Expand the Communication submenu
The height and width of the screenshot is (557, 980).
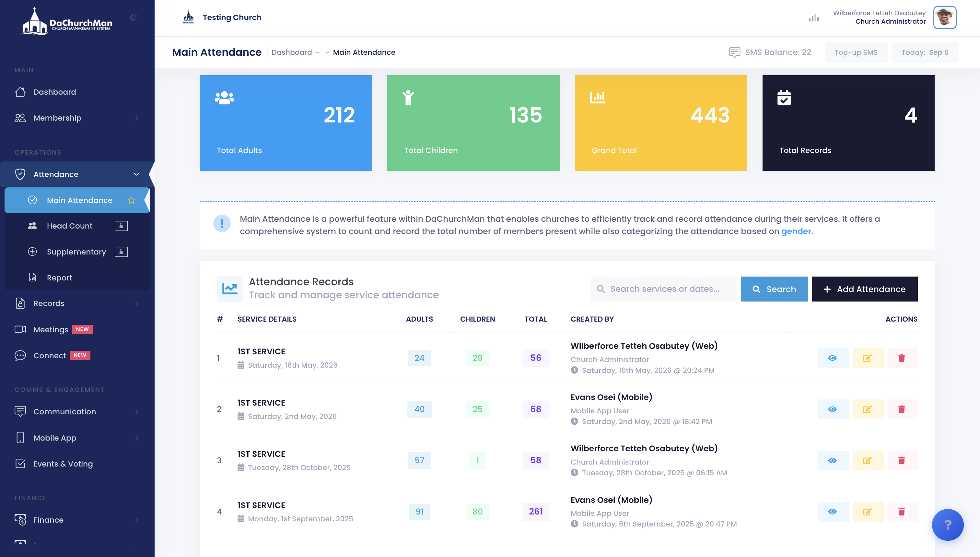coord(76,412)
